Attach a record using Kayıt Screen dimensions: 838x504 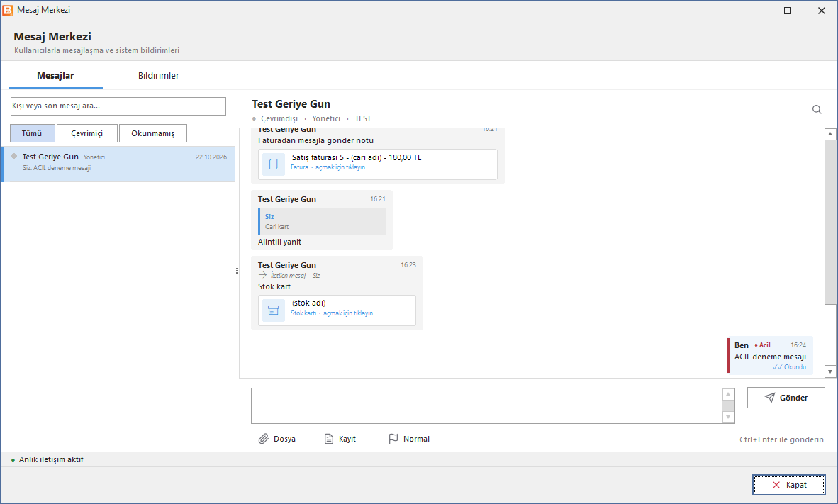point(340,439)
